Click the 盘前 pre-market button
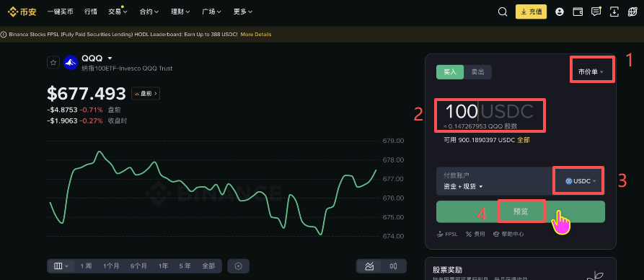 (x=146, y=94)
